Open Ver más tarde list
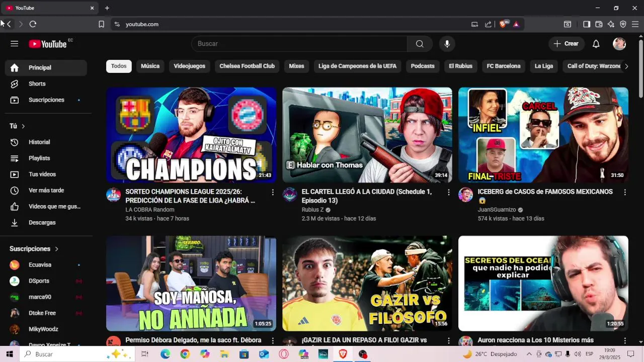Viewport: 644px width, 362px height. click(x=46, y=191)
